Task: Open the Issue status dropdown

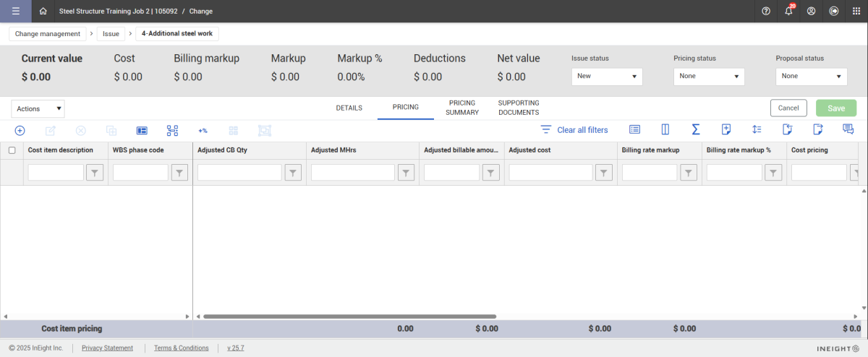Action: coord(606,76)
